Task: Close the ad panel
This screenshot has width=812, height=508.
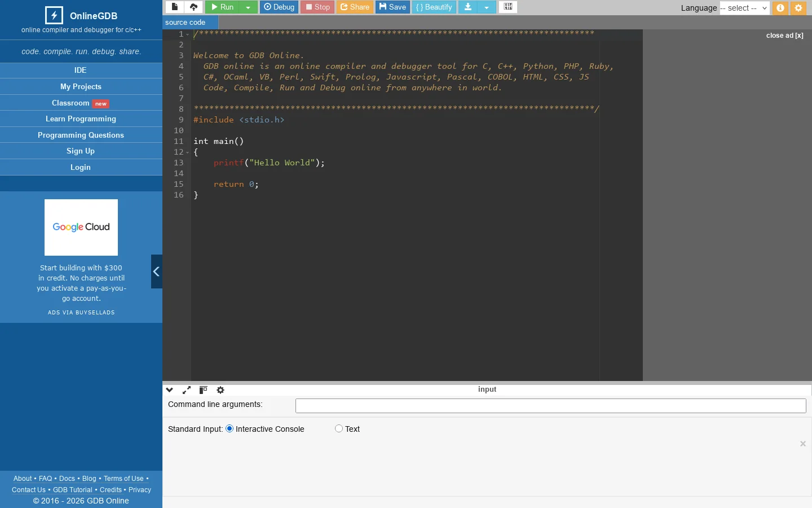Action: pyautogui.click(x=785, y=36)
